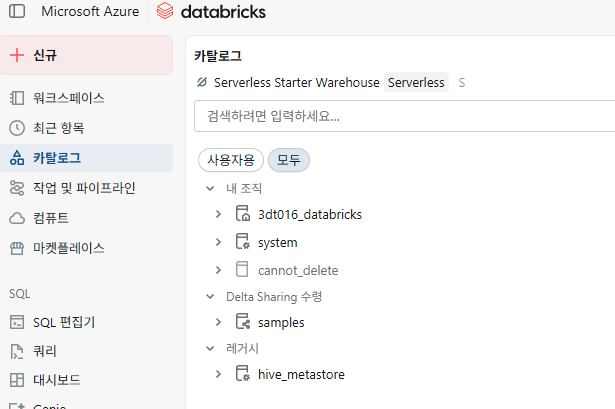Click the SQL 편집기 icon

click(16, 322)
